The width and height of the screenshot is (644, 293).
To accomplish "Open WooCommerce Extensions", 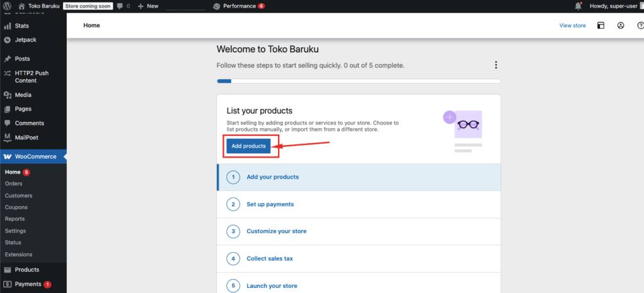I will point(18,255).
